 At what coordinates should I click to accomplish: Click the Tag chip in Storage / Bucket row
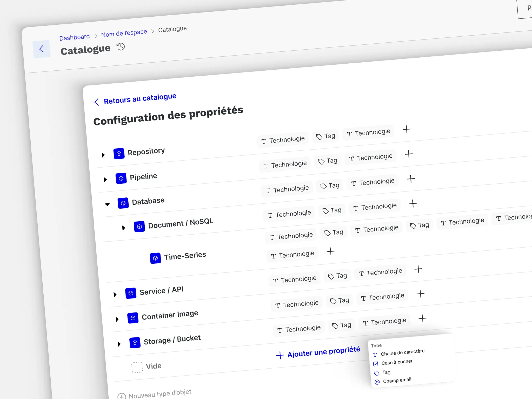pos(342,325)
